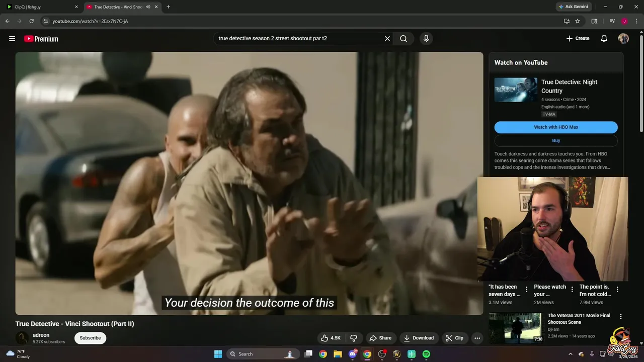Subscribe to adreon channel
The width and height of the screenshot is (644, 362).
(90, 338)
